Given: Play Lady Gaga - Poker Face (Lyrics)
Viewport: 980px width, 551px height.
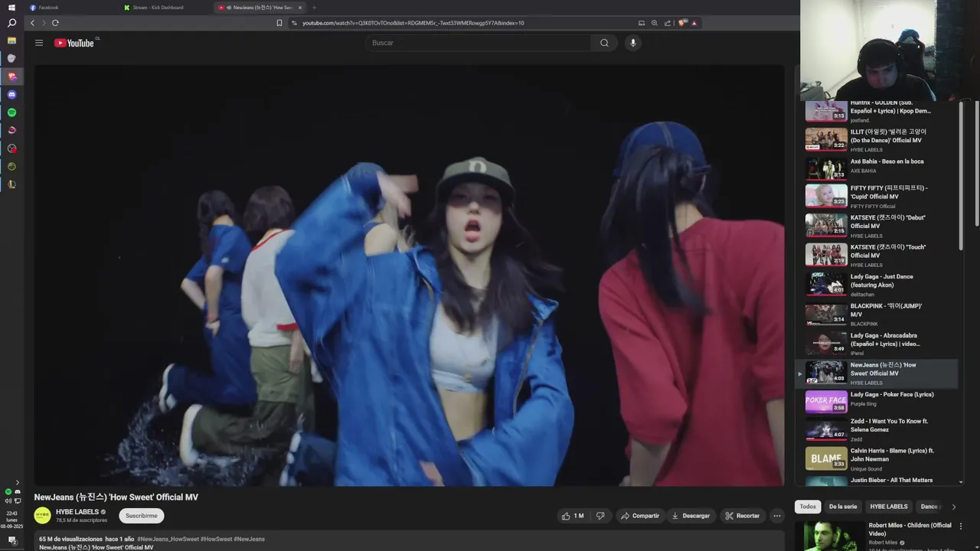Looking at the screenshot, I should click(877, 402).
